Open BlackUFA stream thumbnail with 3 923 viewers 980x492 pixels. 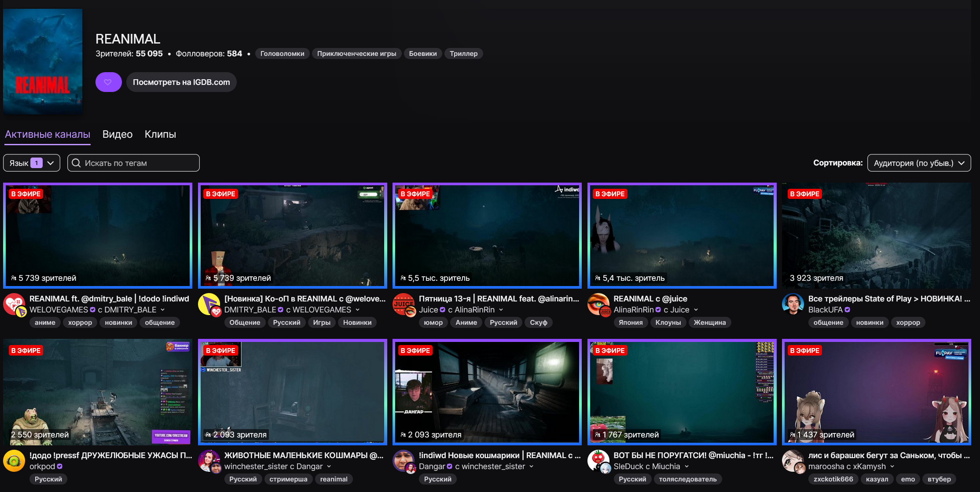pyautogui.click(x=876, y=235)
